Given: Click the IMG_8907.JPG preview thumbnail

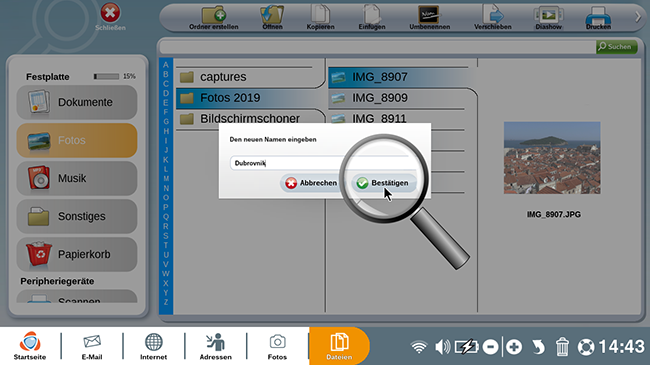Looking at the screenshot, I should pyautogui.click(x=552, y=158).
